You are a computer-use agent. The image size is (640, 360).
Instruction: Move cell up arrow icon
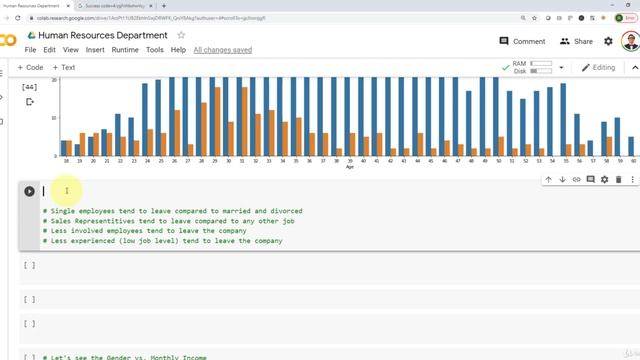(549, 180)
